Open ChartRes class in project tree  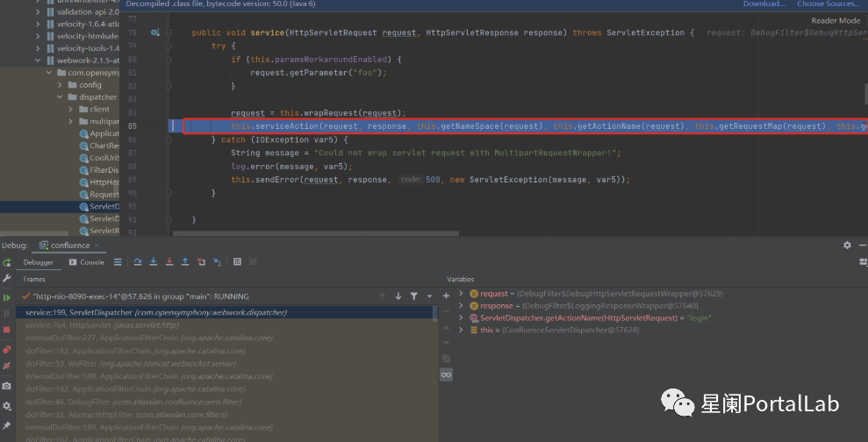click(100, 146)
